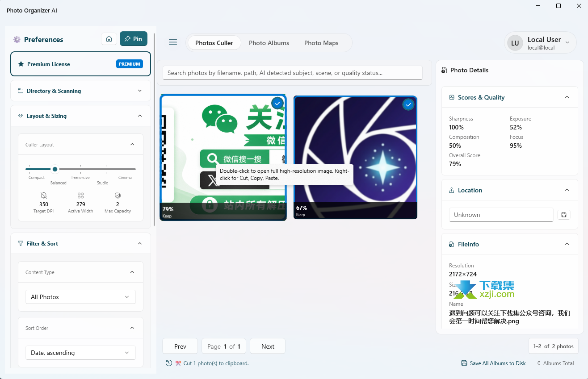The width and height of the screenshot is (588, 379).
Task: Click the Preferences panel scrollbar
Action: pos(154,129)
